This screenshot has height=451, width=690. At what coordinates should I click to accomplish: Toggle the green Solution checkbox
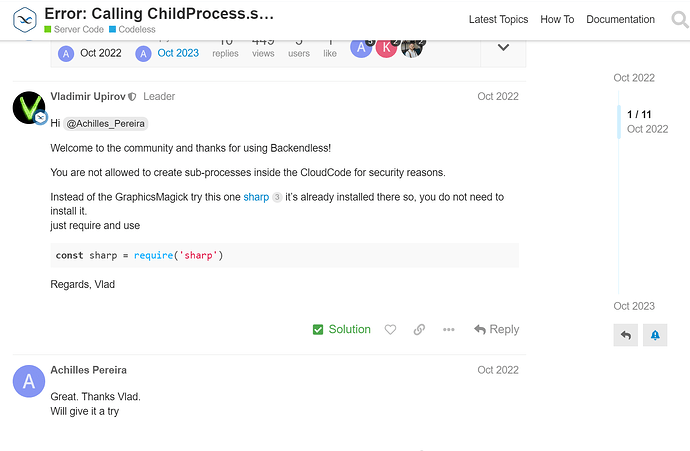341,330
